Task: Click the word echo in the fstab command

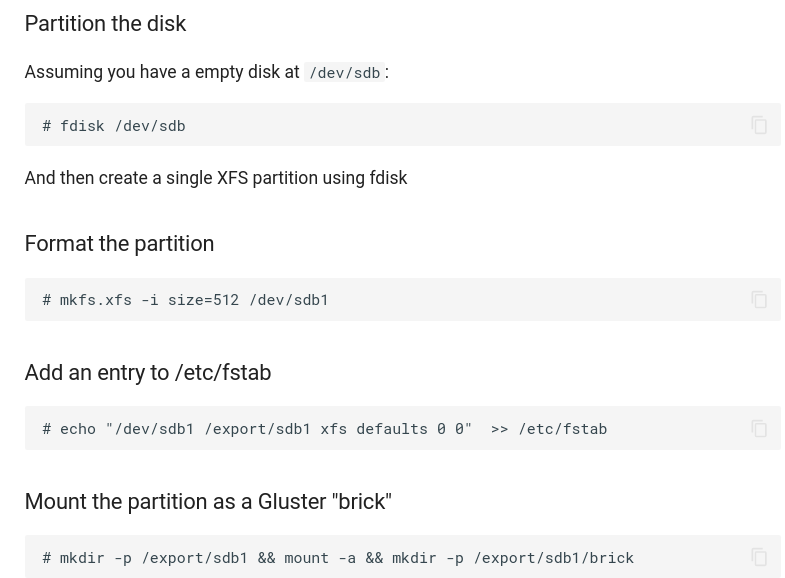Action: 78,429
